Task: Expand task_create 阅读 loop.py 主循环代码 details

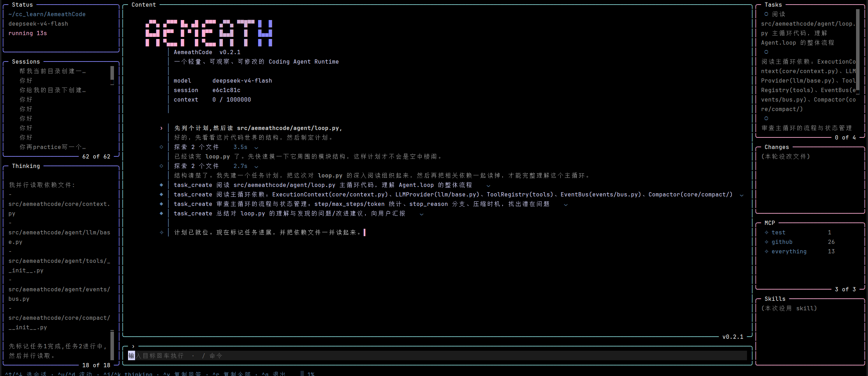Action: tap(489, 186)
